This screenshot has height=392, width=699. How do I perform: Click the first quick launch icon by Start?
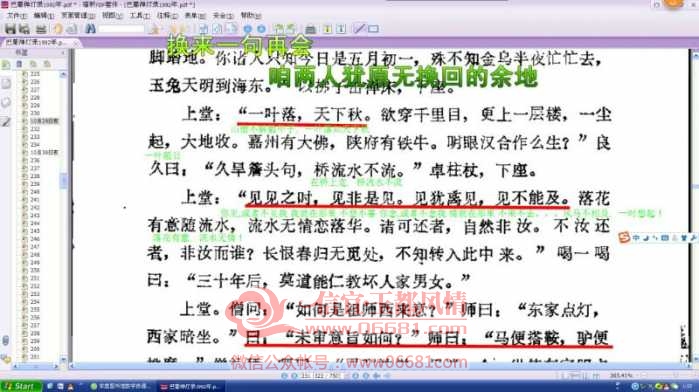point(50,386)
